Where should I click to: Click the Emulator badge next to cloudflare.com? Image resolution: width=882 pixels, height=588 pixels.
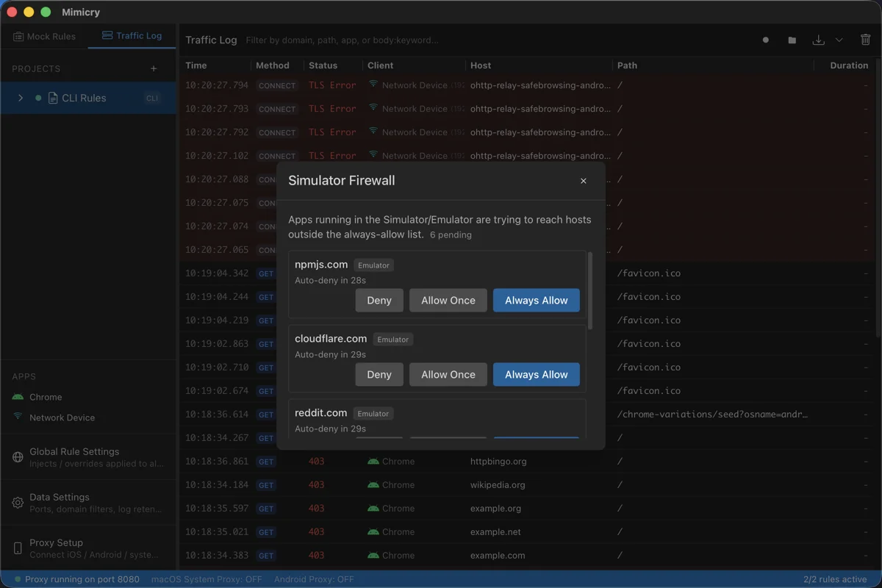click(x=392, y=340)
